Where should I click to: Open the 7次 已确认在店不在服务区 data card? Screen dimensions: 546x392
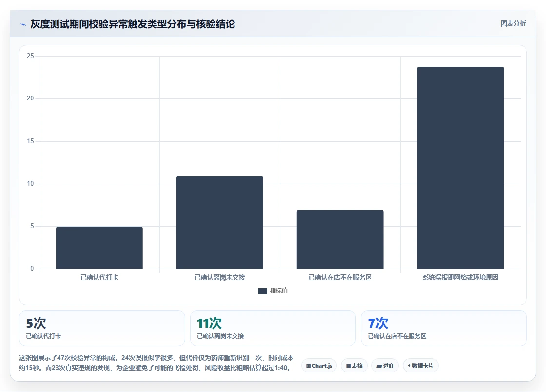[444, 328]
